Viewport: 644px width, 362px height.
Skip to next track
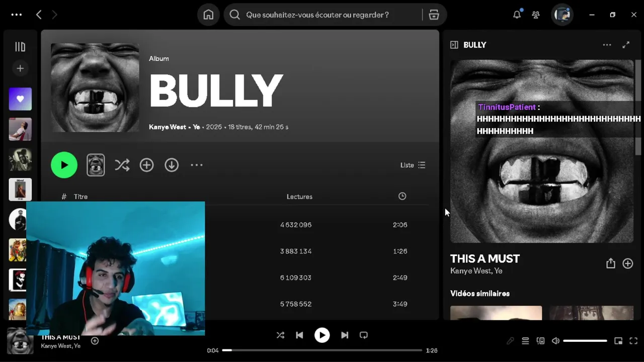345,335
